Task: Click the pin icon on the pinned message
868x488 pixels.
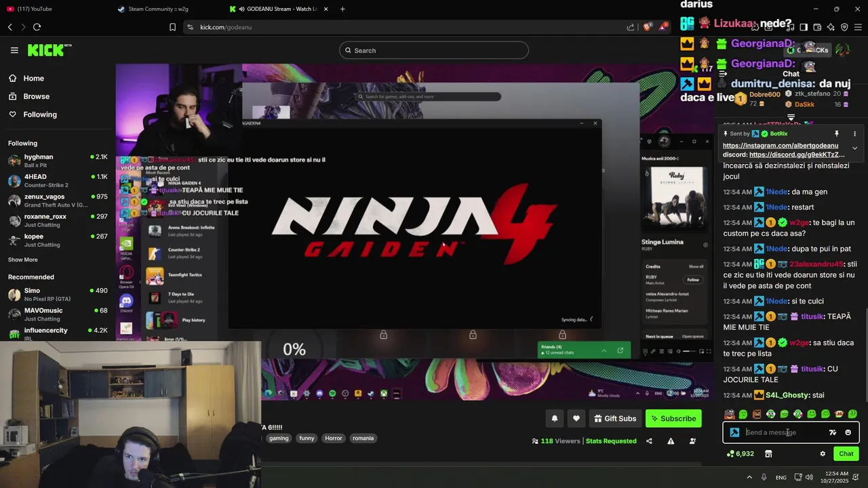Action: pyautogui.click(x=837, y=134)
